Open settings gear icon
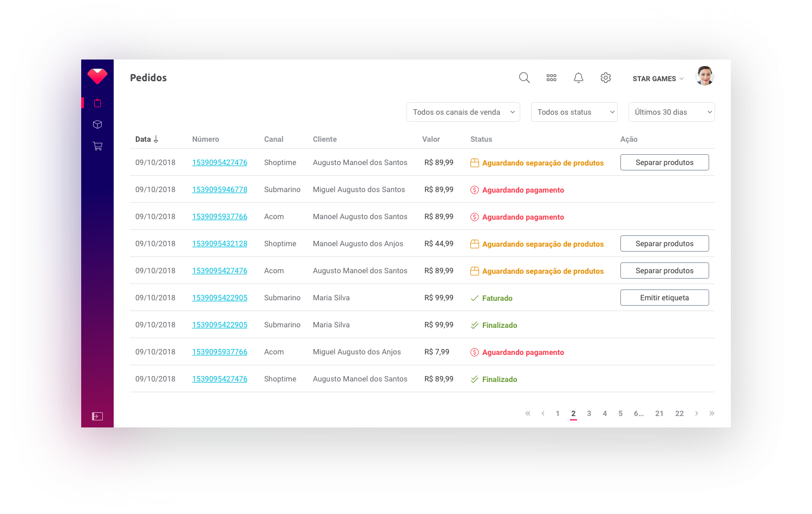Viewport: 812px width, 514px height. point(606,78)
